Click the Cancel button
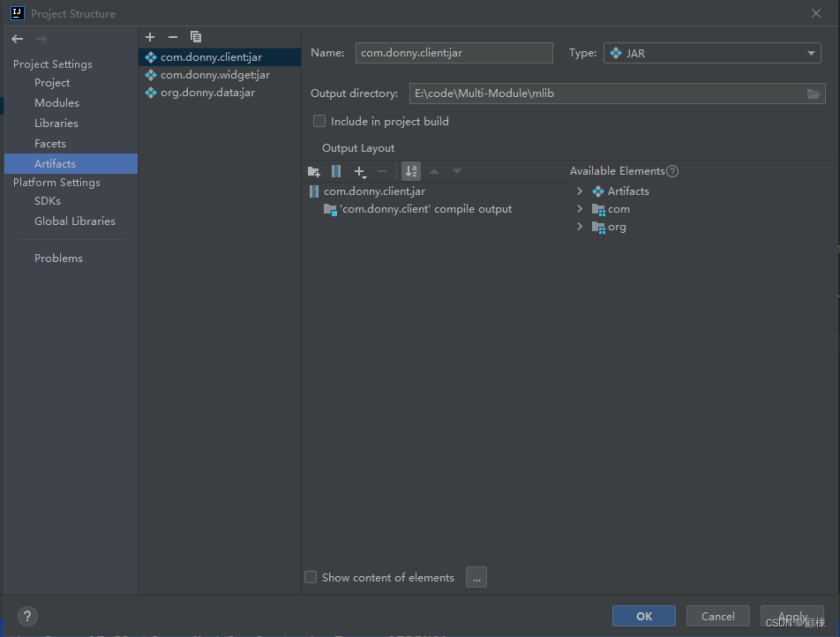This screenshot has width=840, height=637. 718,616
